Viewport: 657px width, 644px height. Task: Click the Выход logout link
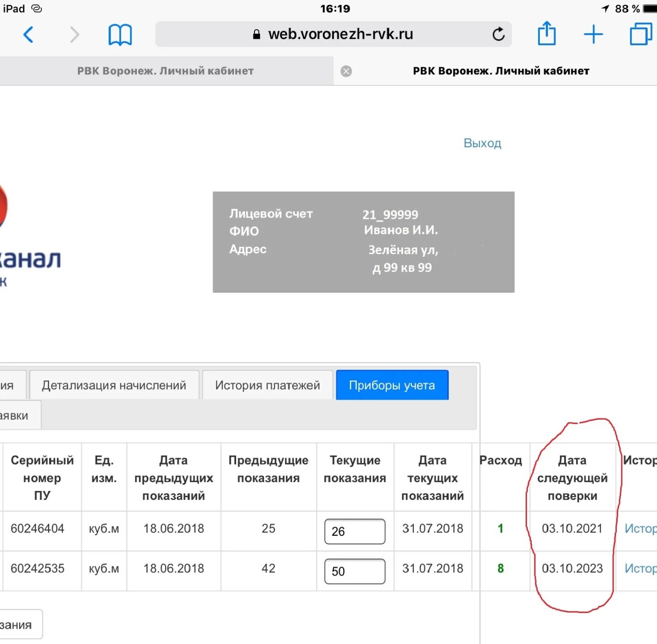coord(482,143)
